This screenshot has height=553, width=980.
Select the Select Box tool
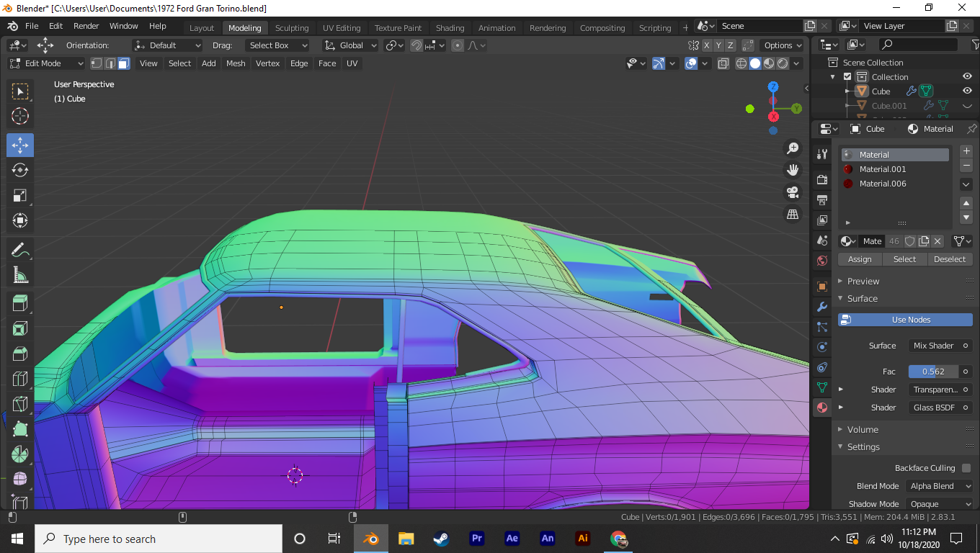point(20,91)
